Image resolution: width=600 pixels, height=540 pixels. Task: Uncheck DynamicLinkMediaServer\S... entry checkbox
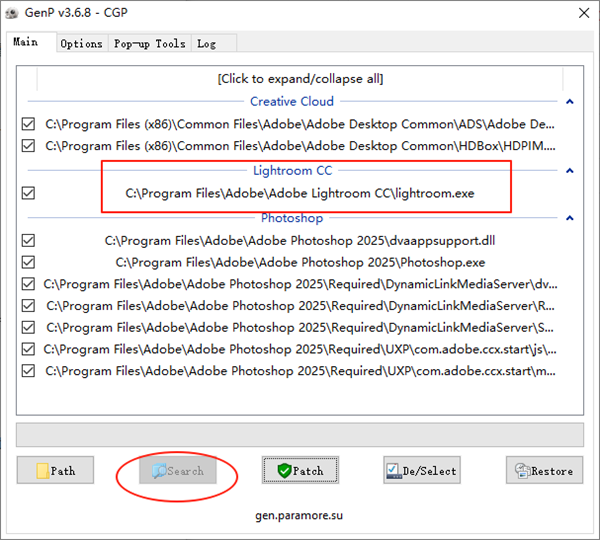tap(28, 328)
